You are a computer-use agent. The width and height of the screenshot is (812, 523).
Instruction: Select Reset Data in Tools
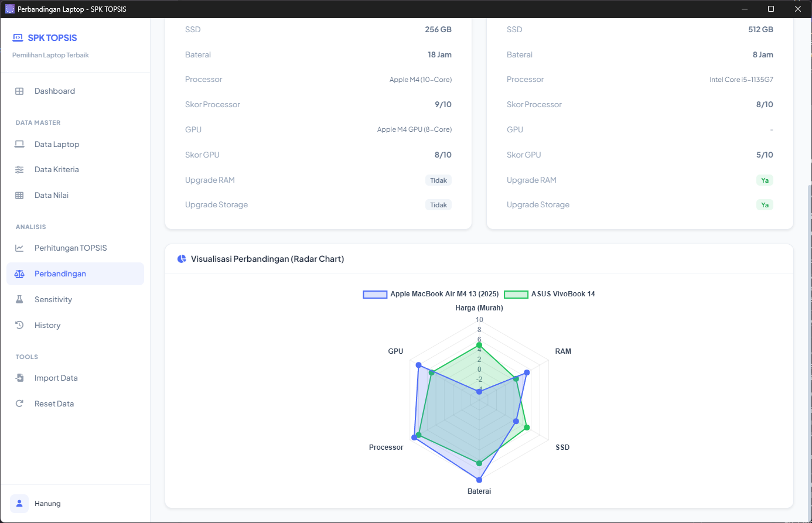pos(75,404)
